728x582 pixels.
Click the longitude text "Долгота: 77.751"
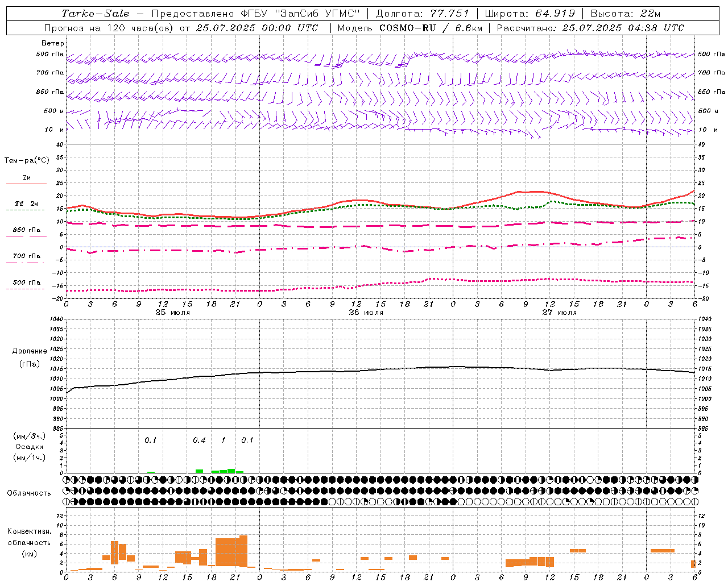(x=423, y=14)
